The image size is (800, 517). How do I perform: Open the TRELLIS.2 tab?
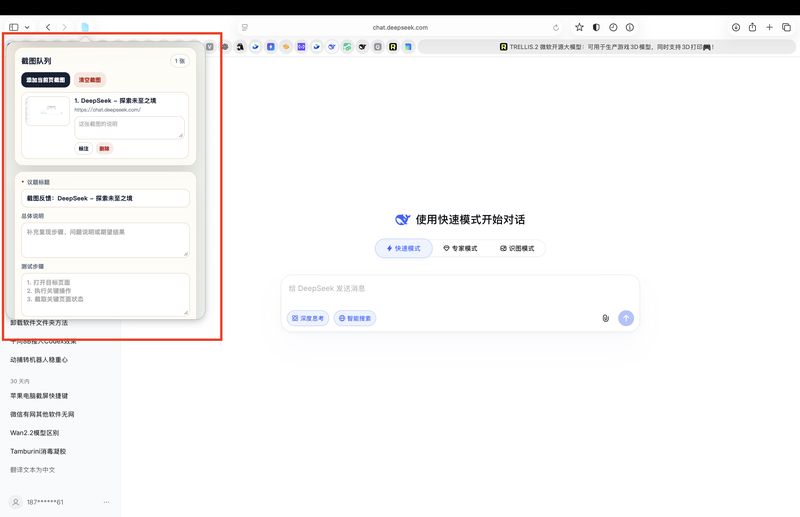coord(607,46)
